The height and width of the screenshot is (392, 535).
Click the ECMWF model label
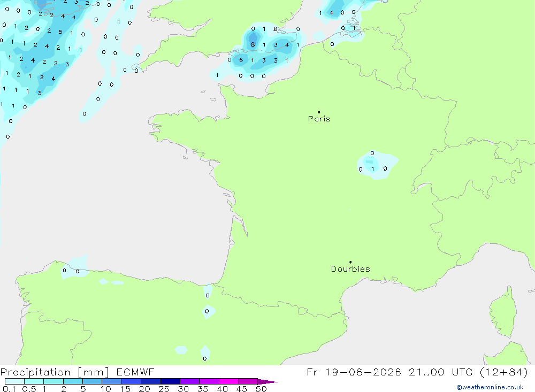click(135, 372)
